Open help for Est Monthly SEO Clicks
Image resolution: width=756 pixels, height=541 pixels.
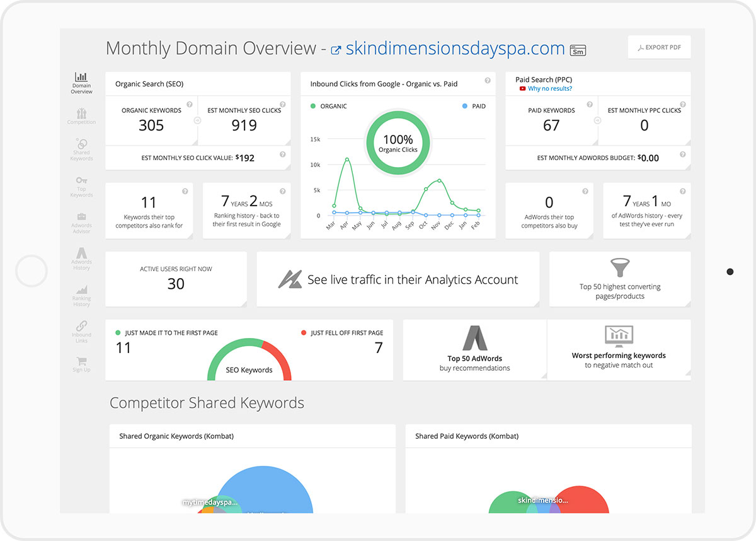(x=282, y=105)
